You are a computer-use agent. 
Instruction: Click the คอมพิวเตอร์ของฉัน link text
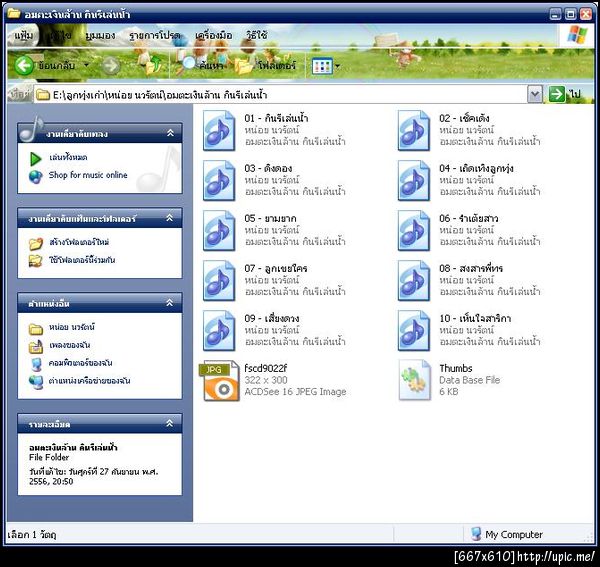(80, 363)
